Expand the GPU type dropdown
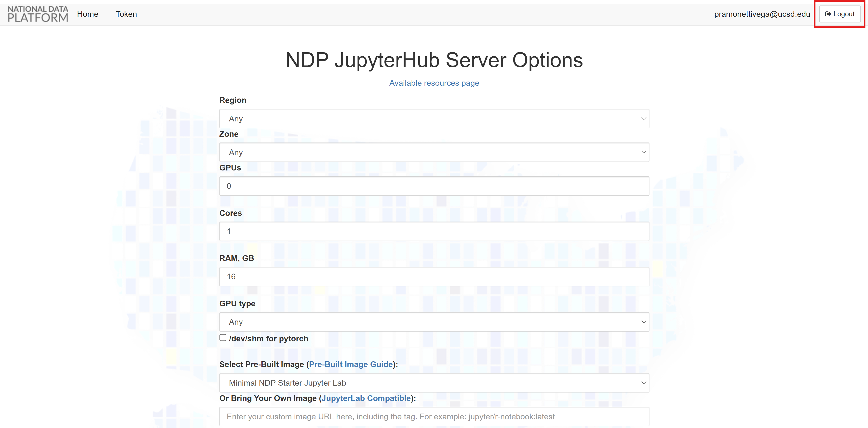Image resolution: width=868 pixels, height=428 pixels. (434, 322)
